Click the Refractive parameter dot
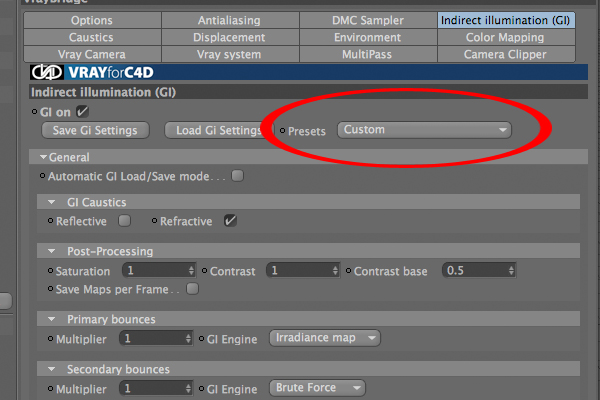Screen dimensions: 600x400 [x=155, y=220]
